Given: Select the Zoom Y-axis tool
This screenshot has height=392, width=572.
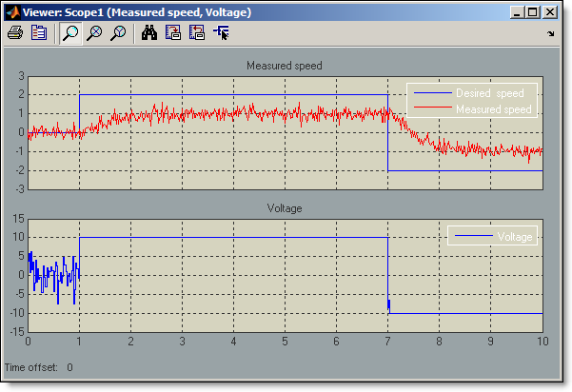Looking at the screenshot, I should 118,33.
